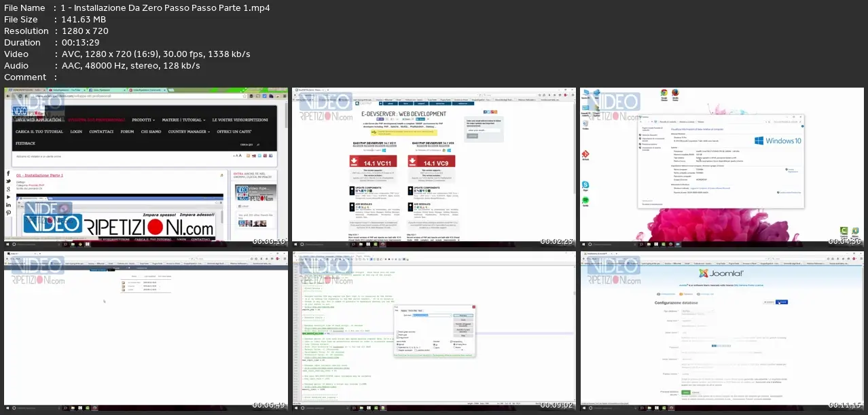Click Google+ share icon beside article
Screen dimensions: 868x415
(x=8, y=189)
